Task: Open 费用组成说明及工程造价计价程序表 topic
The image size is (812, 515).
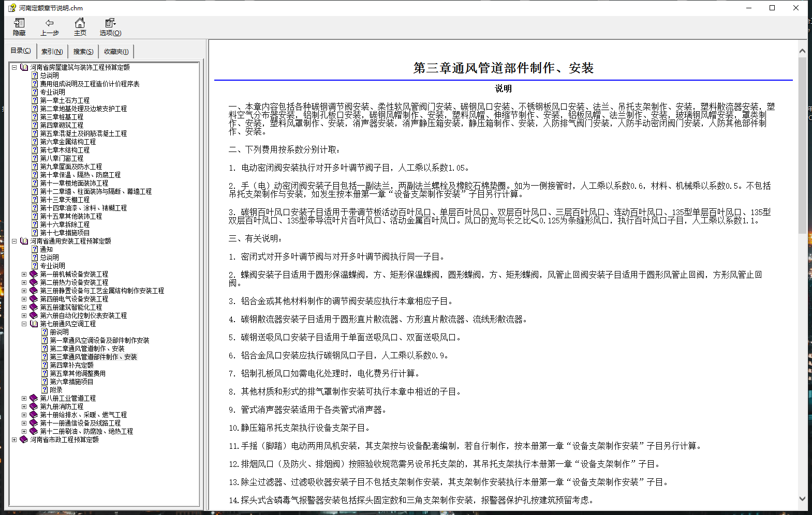Action: [90, 84]
